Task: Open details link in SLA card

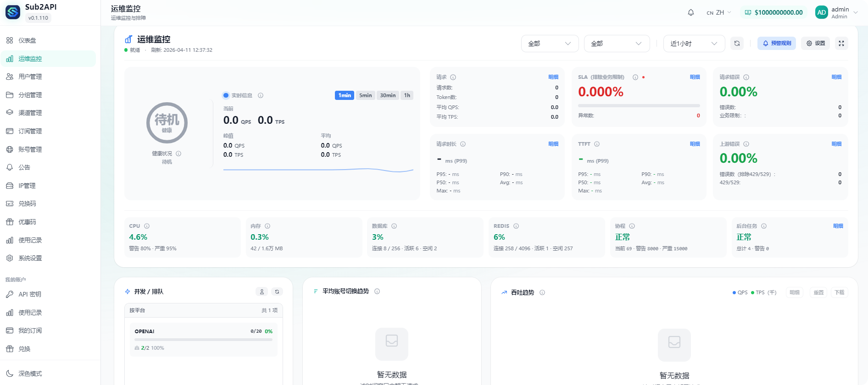Action: [695, 77]
